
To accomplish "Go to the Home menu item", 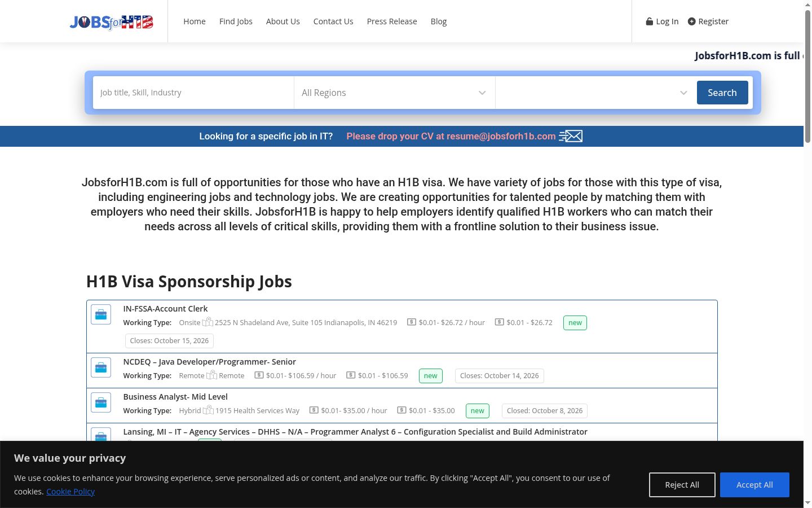I will 195,21.
